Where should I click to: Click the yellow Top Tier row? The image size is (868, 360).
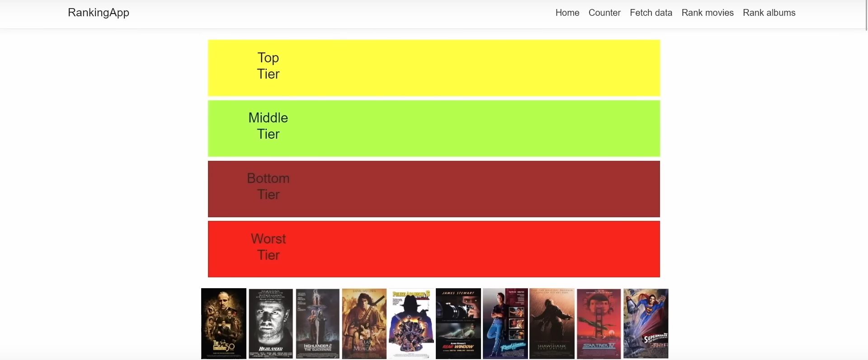pyautogui.click(x=434, y=68)
